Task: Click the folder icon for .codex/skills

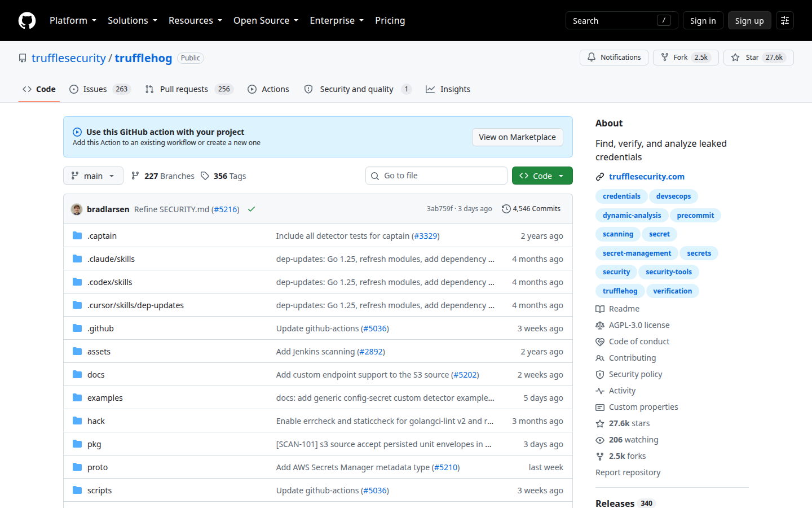Action: click(x=77, y=282)
